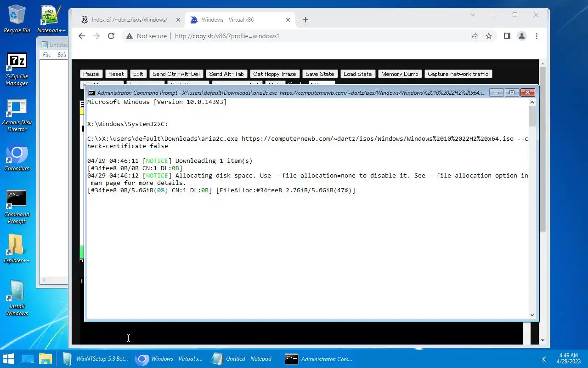Screen dimensions: 588x368
Task: Expand the browser tab search chevron
Action: (472, 15)
